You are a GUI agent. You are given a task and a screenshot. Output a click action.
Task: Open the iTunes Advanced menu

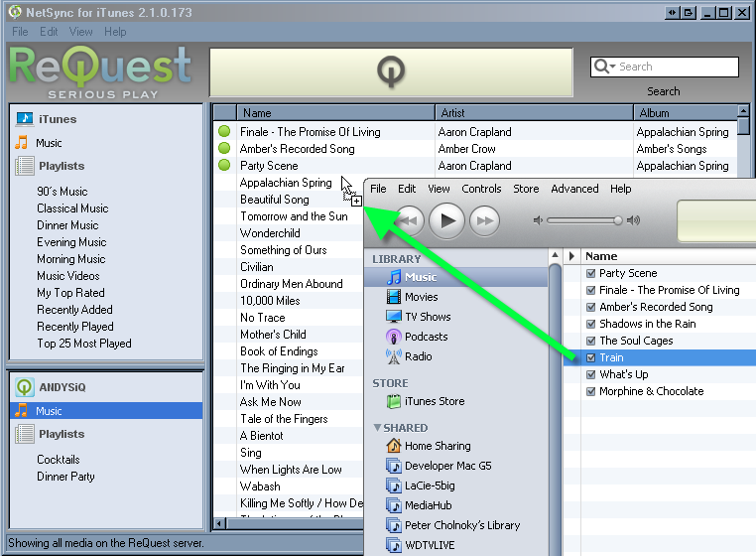pyautogui.click(x=574, y=189)
